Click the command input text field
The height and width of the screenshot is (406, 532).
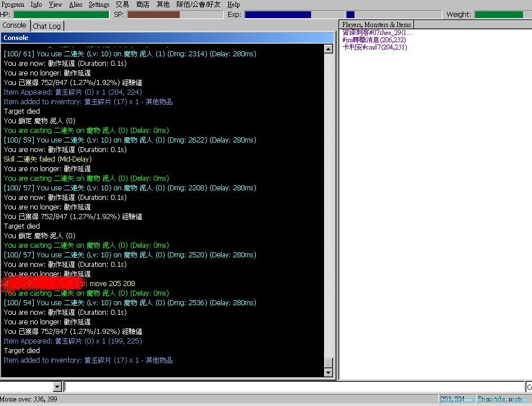293,387
